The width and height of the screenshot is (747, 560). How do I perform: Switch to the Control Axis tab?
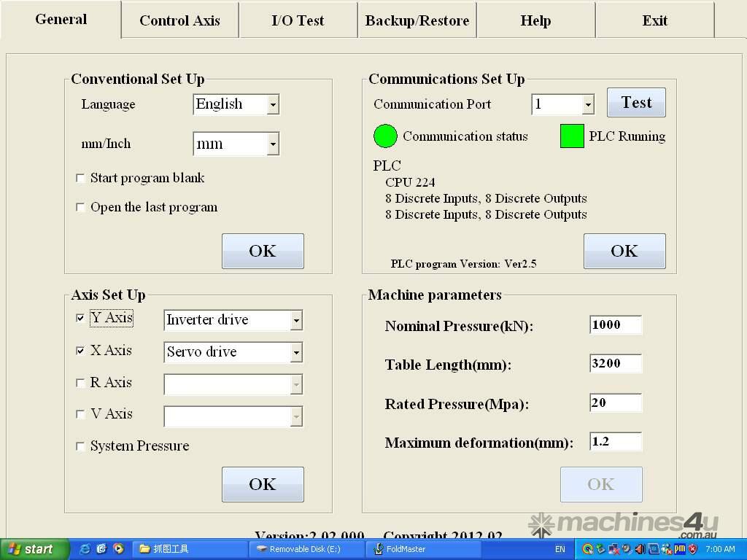(179, 20)
